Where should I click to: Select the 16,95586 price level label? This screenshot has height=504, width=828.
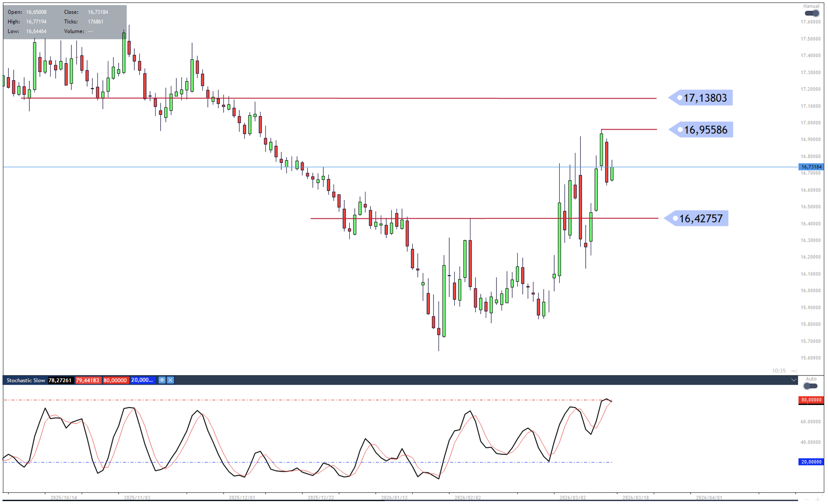tap(705, 130)
